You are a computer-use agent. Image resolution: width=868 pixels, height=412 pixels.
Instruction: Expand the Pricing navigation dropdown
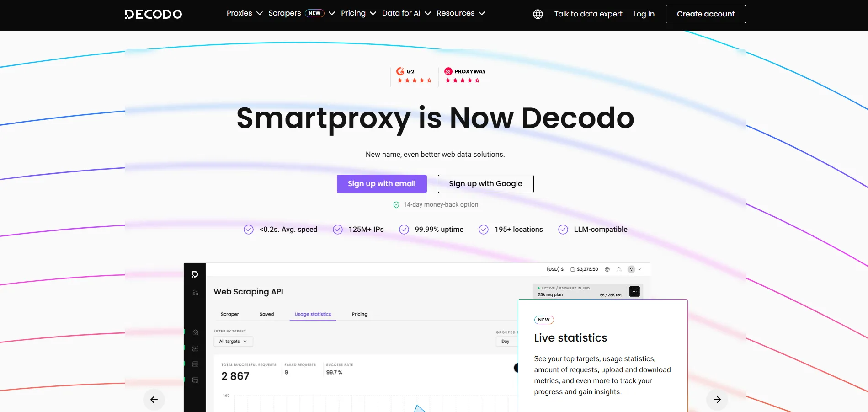(358, 13)
